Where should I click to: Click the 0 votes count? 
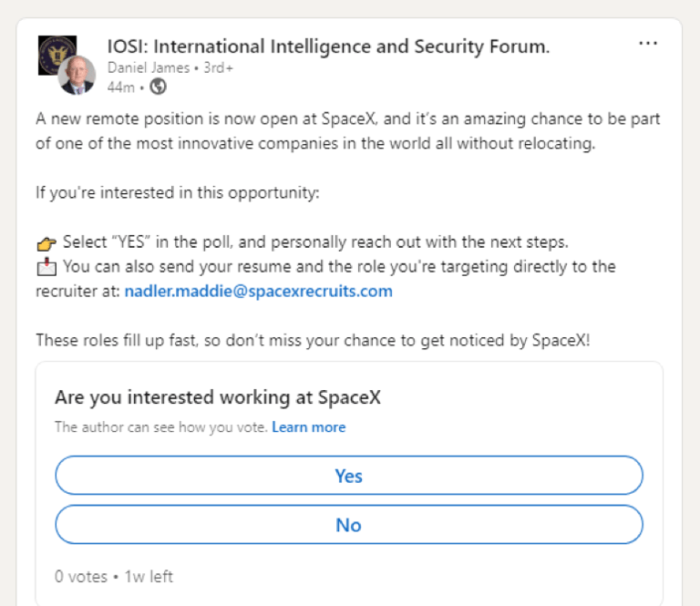click(81, 577)
